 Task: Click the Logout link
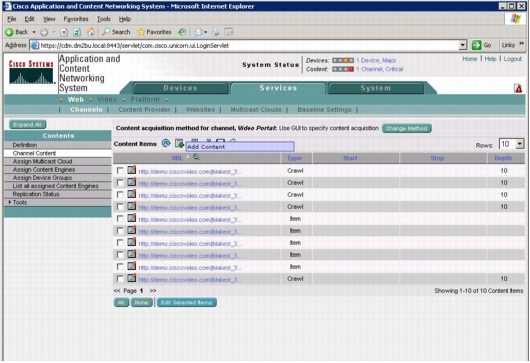pyautogui.click(x=513, y=59)
